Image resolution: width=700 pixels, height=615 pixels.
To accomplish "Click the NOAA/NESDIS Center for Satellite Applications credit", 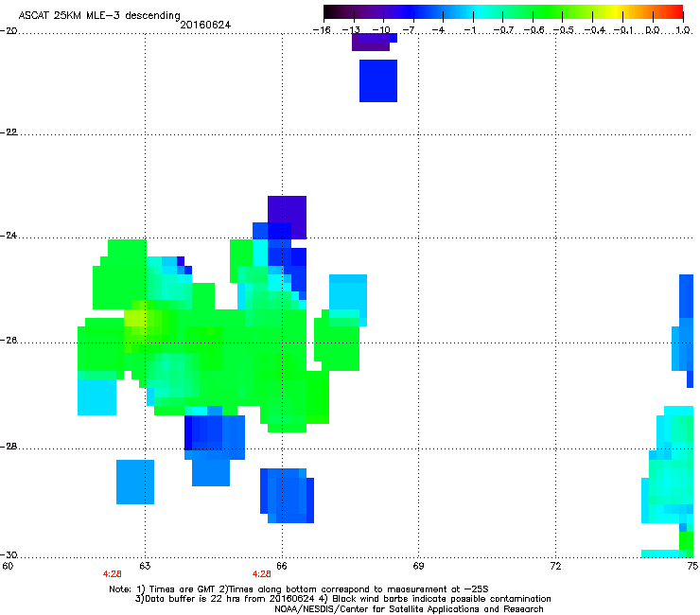I will (x=409, y=609).
